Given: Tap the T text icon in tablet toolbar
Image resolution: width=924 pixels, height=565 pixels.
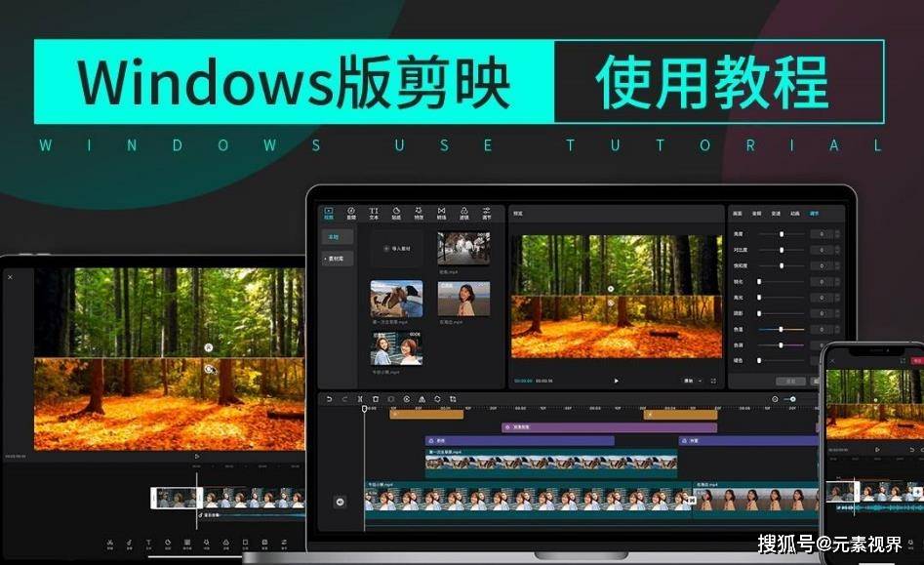Looking at the screenshot, I should 148,544.
